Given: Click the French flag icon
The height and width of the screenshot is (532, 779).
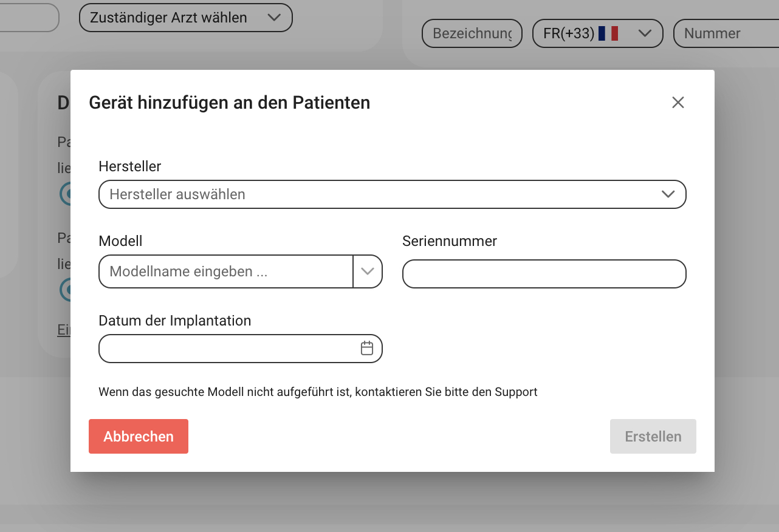Looking at the screenshot, I should pos(608,33).
